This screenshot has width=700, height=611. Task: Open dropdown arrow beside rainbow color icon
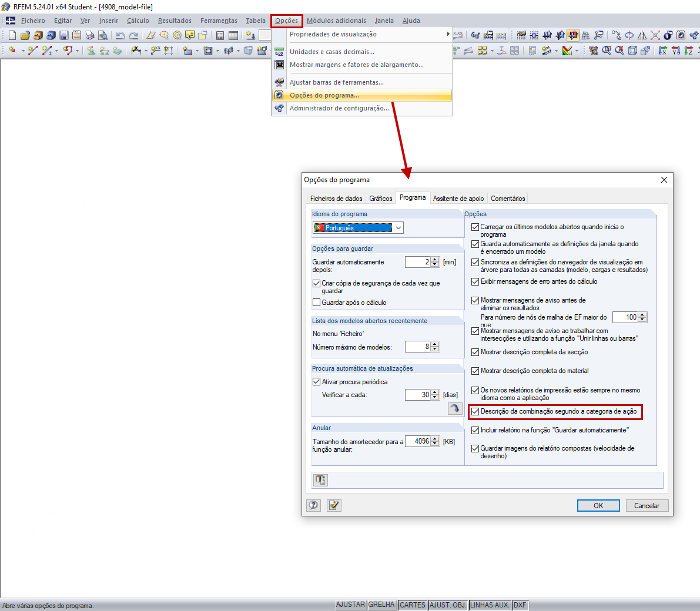point(577,51)
